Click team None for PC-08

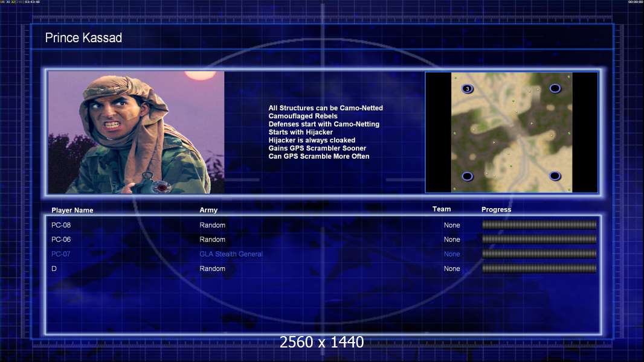452,225
